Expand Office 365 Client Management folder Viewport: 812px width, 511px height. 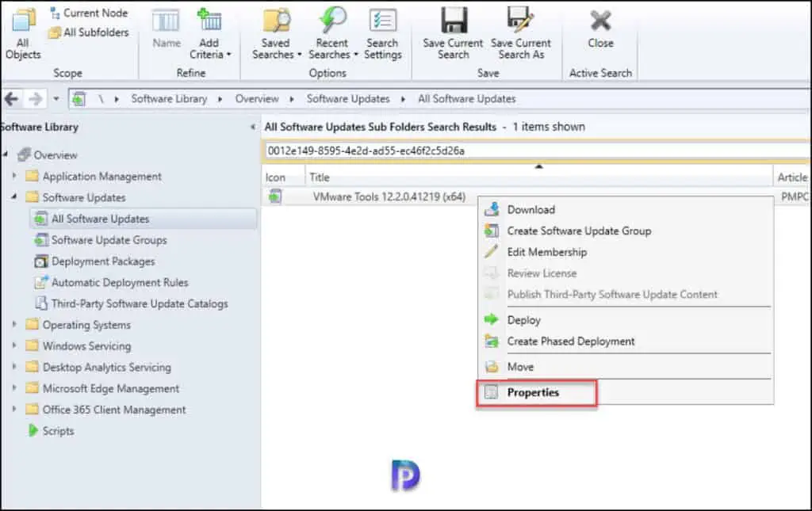pos(14,409)
